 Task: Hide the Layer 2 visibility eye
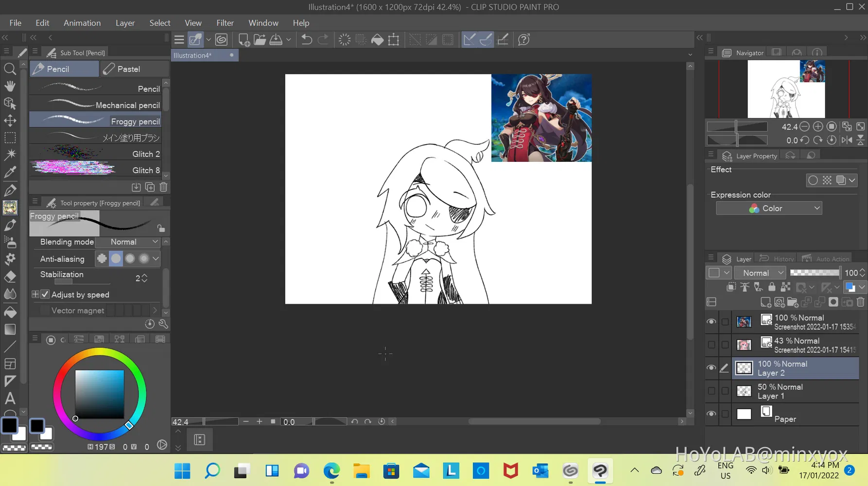click(x=711, y=368)
